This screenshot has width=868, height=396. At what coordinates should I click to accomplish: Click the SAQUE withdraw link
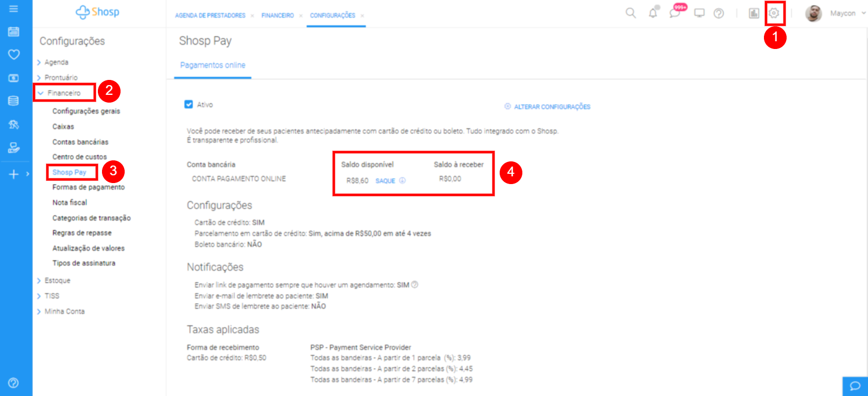385,181
